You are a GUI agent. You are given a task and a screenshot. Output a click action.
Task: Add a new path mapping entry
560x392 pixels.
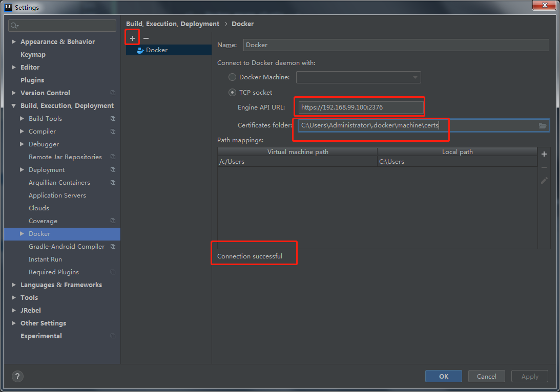[544, 154]
